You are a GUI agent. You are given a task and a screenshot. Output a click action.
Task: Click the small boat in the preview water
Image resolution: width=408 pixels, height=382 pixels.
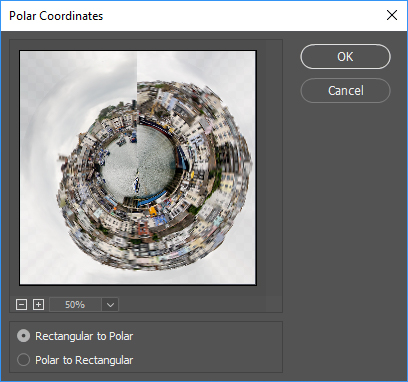136,183
